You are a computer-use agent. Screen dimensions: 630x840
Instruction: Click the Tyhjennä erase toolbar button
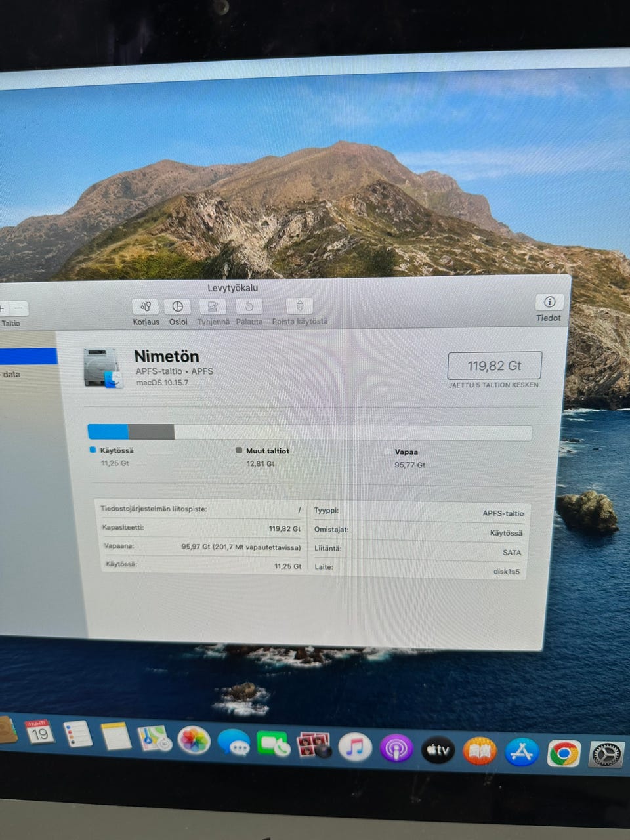point(213,306)
